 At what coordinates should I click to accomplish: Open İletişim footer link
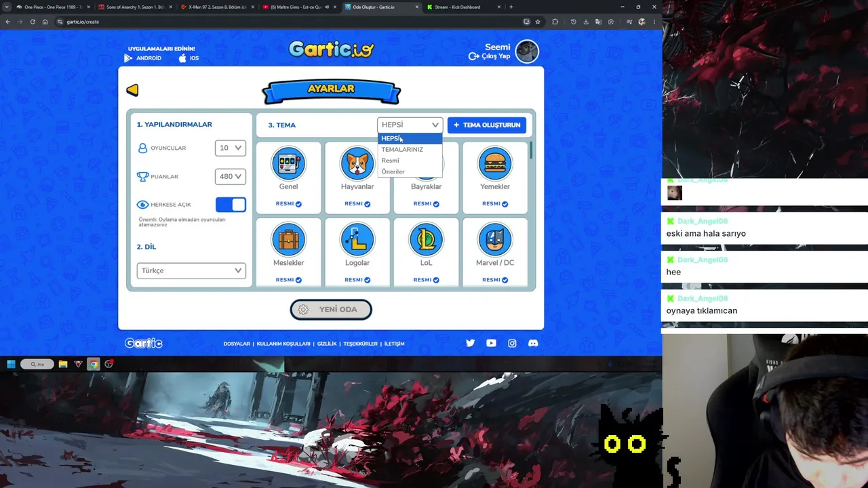(394, 344)
